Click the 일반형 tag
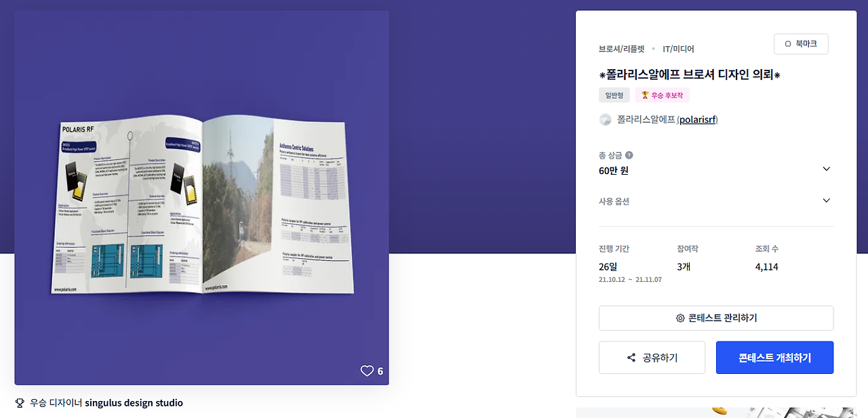This screenshot has width=868, height=418. [x=614, y=96]
